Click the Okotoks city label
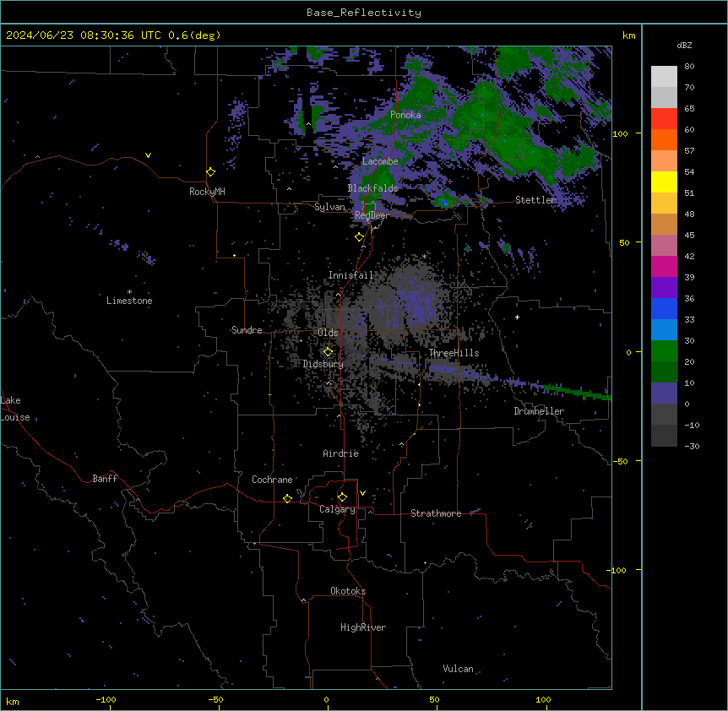The image size is (728, 711). pyautogui.click(x=348, y=591)
